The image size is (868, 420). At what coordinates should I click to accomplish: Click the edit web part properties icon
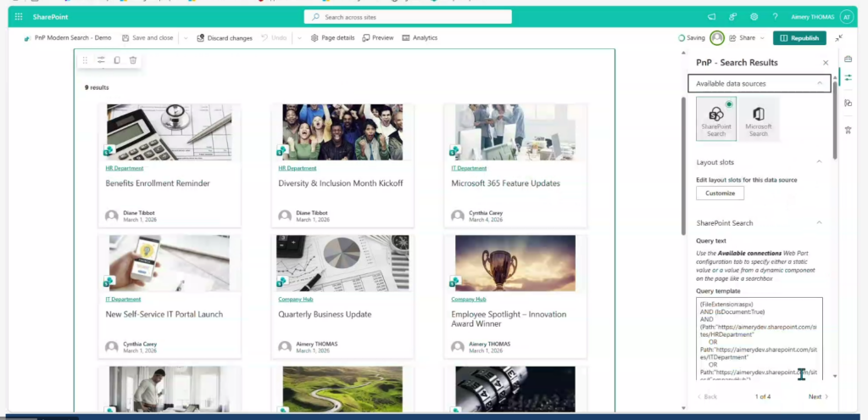point(101,60)
